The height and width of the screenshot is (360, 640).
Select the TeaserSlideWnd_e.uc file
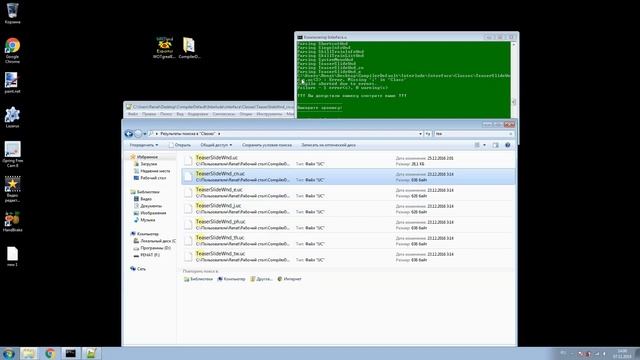(348, 193)
